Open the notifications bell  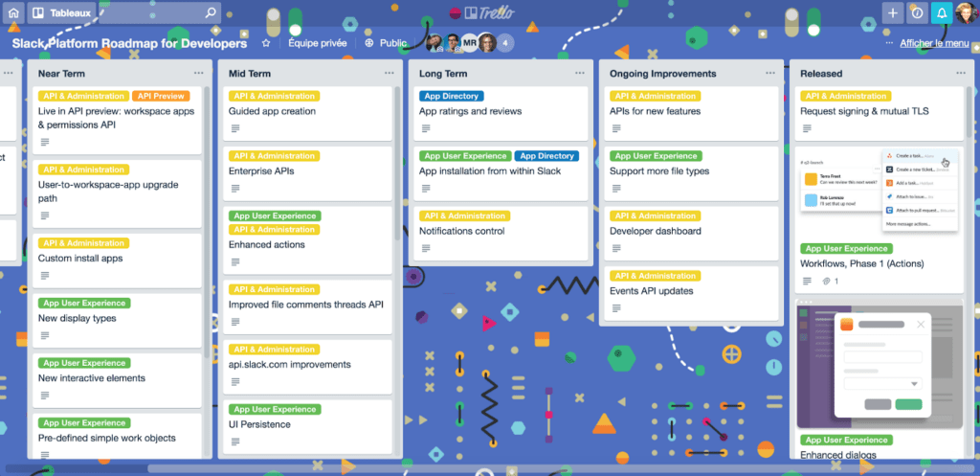click(942, 12)
